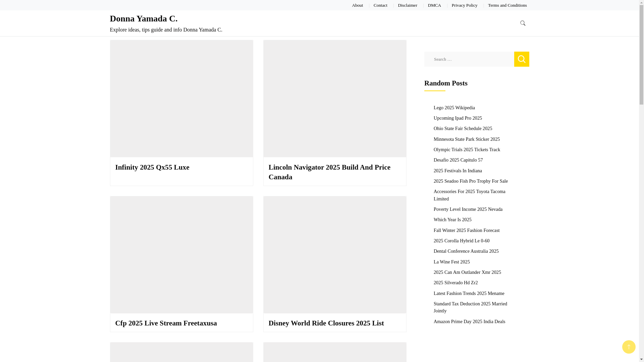Open 2025 Corolla Hybrid Le 0-60 link
Screen dimensions: 644x362
pyautogui.click(x=462, y=241)
